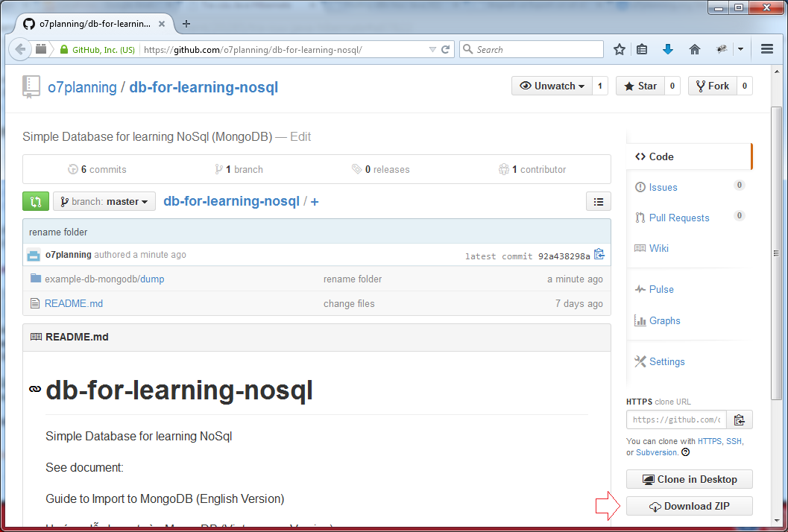Viewport: 788px width, 532px height.
Task: Edit the repository description
Action: pos(300,136)
